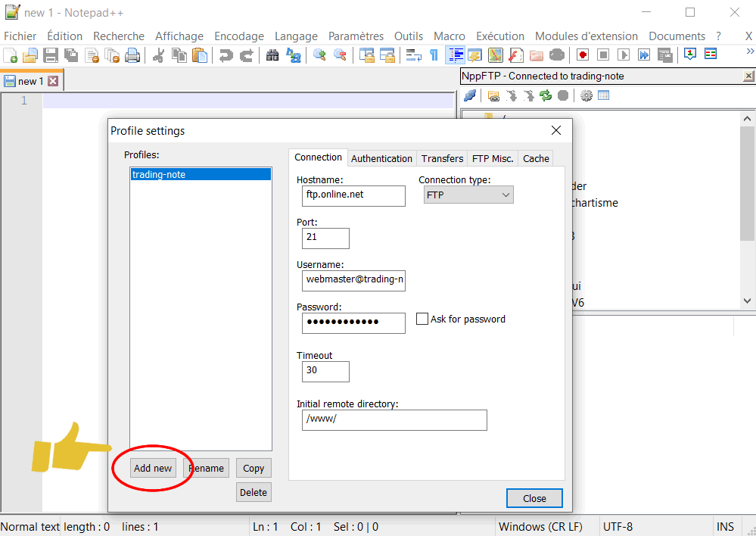
Task: Click Windows (CR LF) in the status bar
Action: (540, 527)
